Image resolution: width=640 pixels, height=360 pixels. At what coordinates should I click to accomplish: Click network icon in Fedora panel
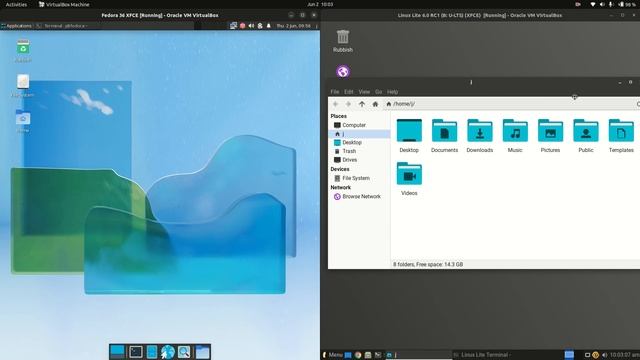coord(233,26)
